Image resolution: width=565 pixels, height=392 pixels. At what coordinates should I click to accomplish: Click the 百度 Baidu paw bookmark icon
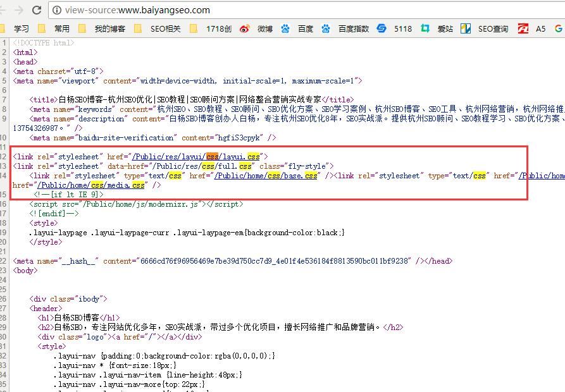[x=285, y=29]
